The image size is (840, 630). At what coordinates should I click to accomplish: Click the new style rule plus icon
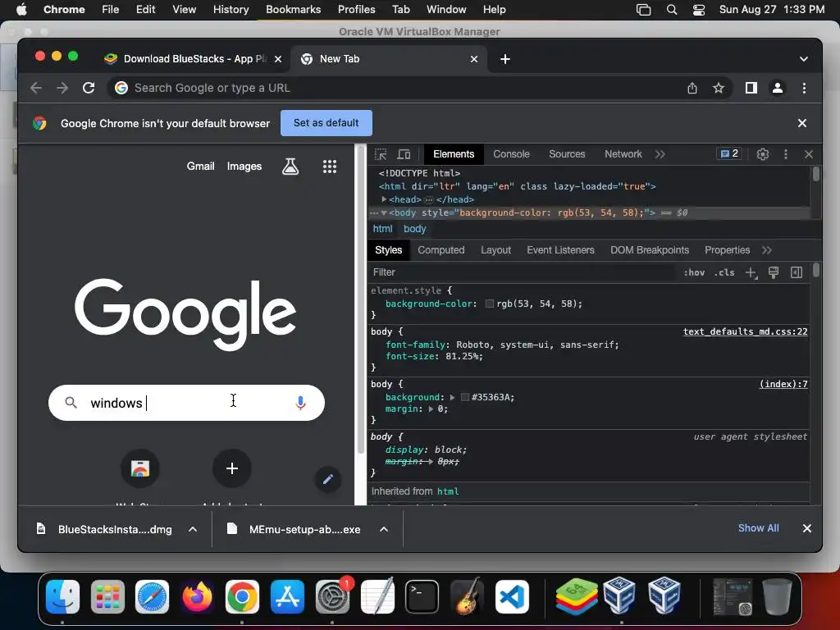751,272
